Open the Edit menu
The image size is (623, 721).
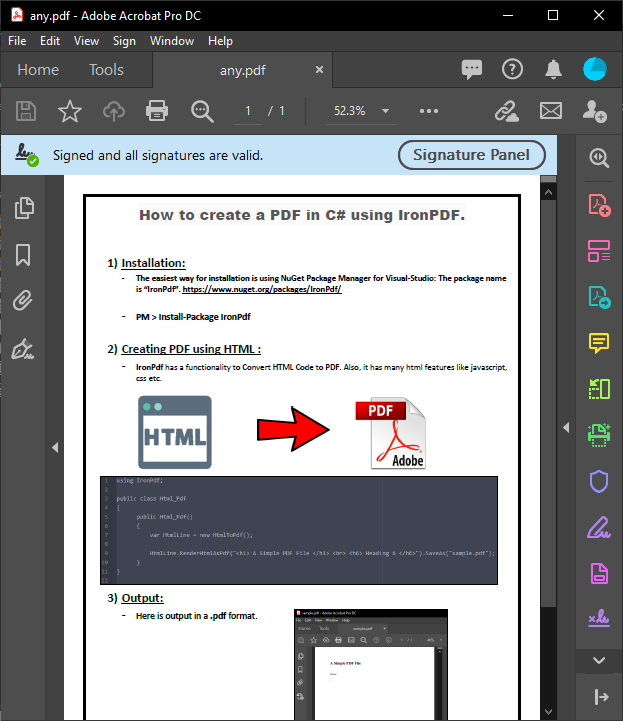point(50,41)
